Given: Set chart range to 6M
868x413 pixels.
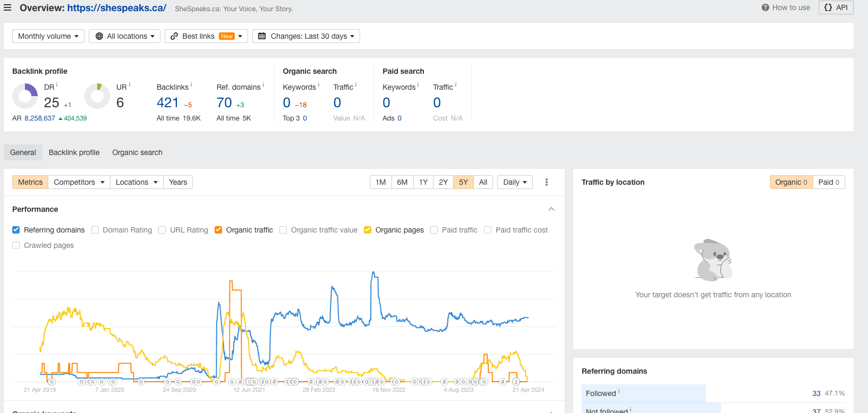Looking at the screenshot, I should pyautogui.click(x=402, y=182).
